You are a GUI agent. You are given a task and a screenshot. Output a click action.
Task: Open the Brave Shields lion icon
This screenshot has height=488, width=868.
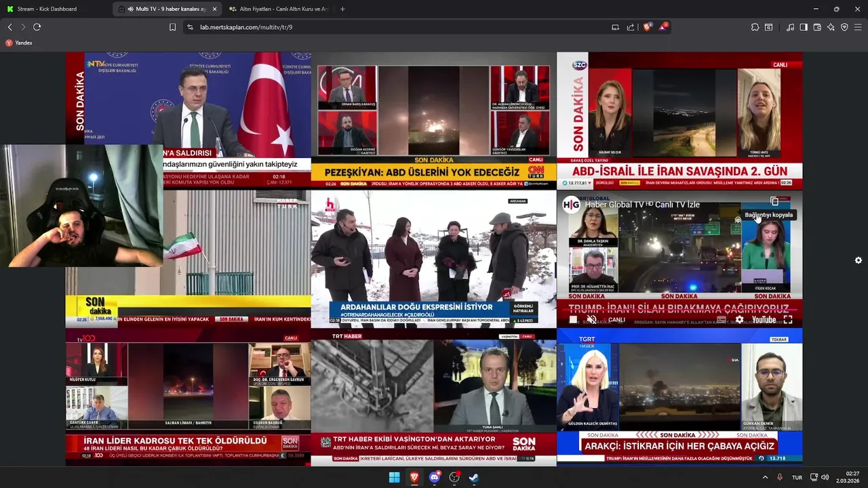647,27
